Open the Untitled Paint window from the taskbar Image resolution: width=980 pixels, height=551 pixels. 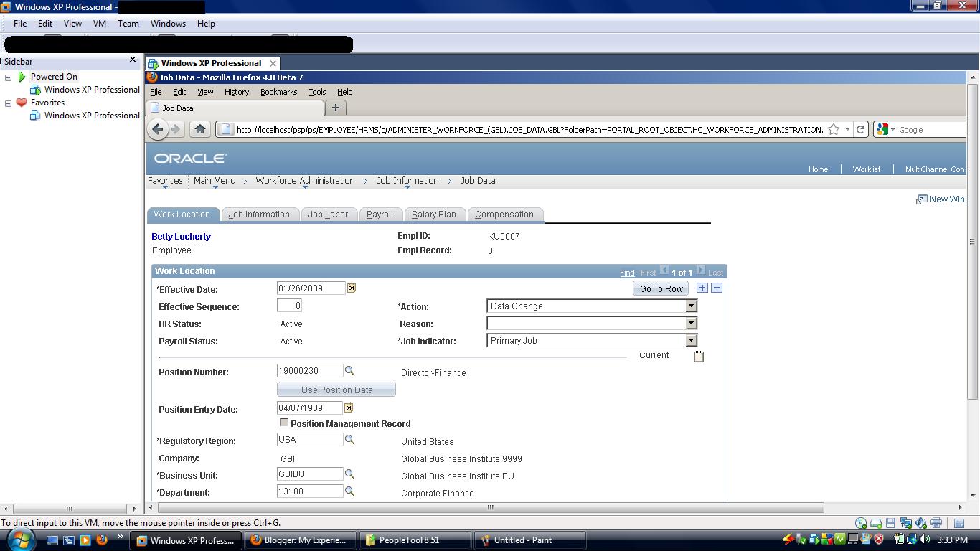529,540
